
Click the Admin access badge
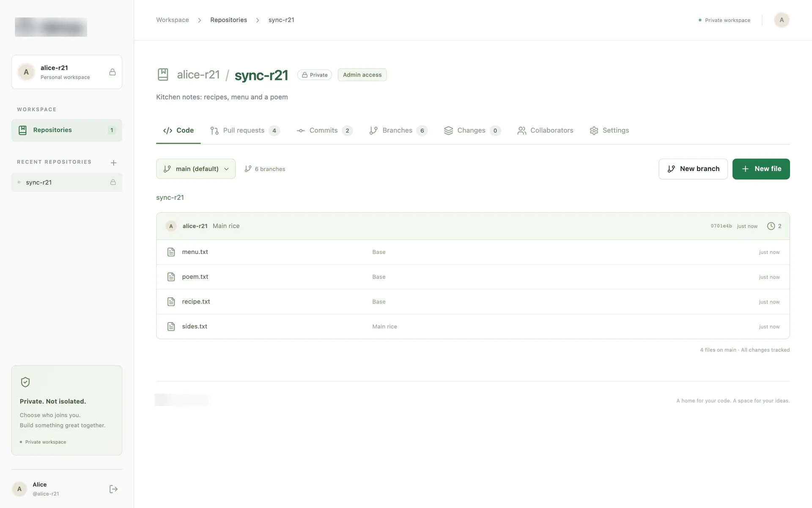[x=362, y=75]
